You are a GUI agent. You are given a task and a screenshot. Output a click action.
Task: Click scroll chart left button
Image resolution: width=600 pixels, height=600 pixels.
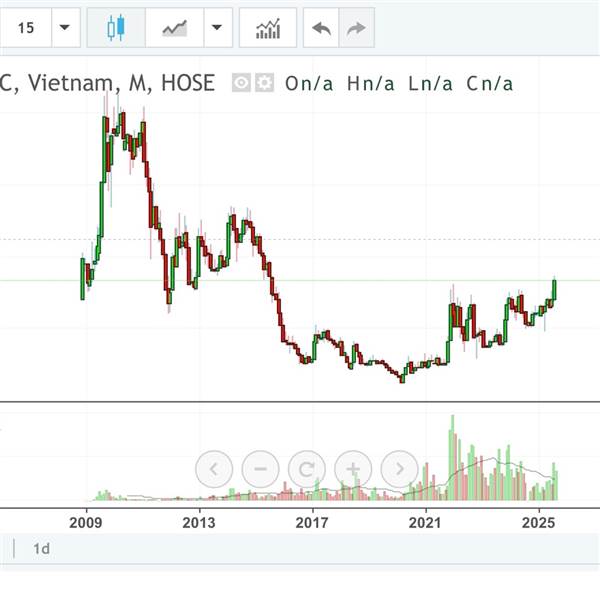click(x=214, y=469)
